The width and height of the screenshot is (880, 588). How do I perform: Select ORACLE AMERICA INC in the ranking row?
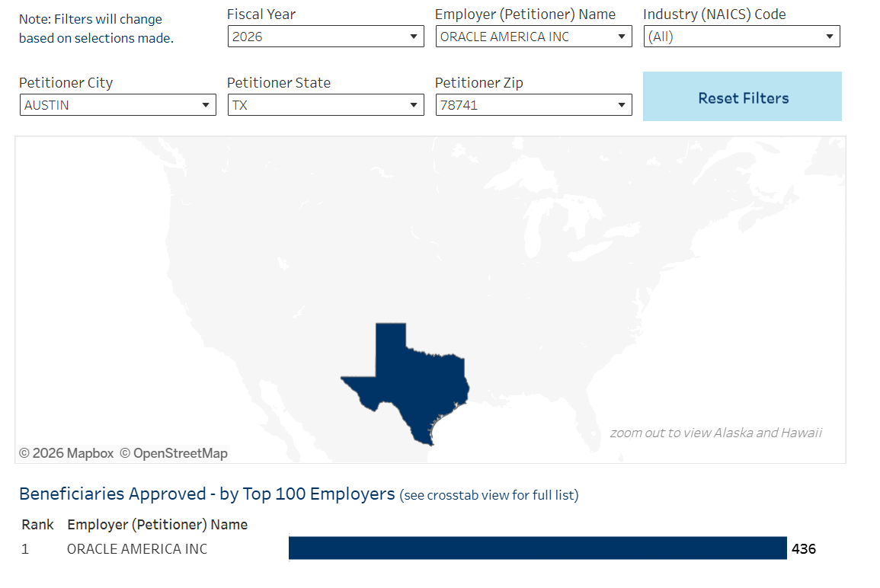coord(137,549)
